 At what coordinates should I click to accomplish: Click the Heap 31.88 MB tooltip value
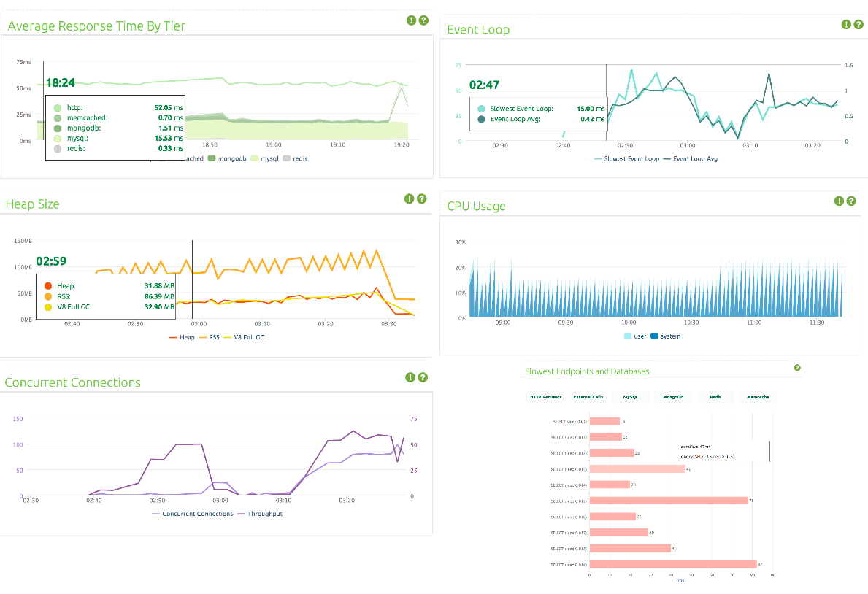pyautogui.click(x=159, y=286)
